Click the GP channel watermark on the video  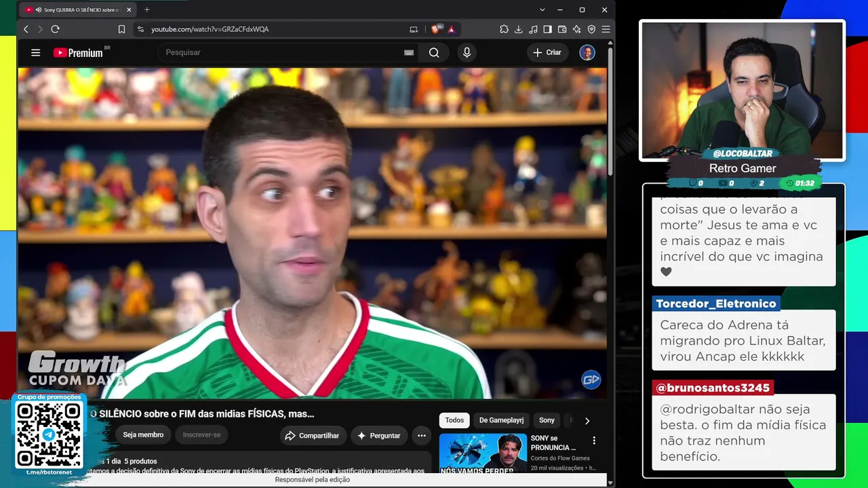591,380
